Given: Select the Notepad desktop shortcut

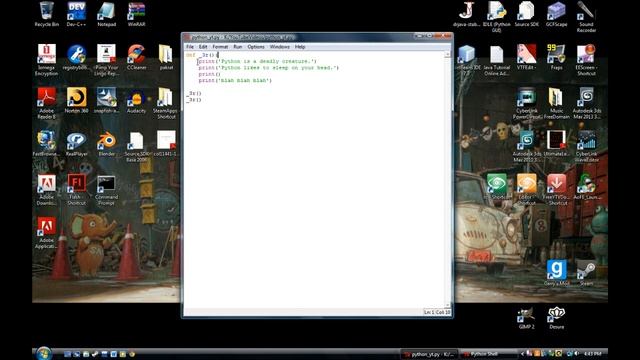Looking at the screenshot, I should click(x=107, y=14).
